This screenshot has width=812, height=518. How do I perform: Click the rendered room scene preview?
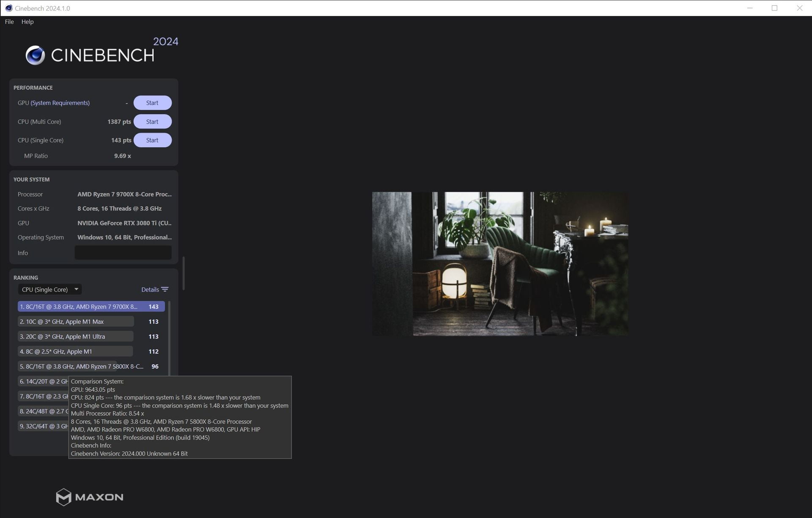(500, 264)
